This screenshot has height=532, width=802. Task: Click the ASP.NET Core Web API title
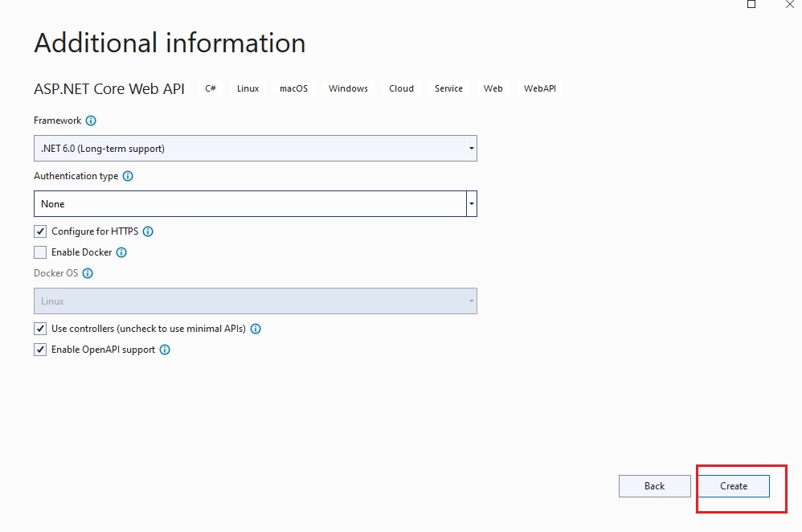point(109,89)
